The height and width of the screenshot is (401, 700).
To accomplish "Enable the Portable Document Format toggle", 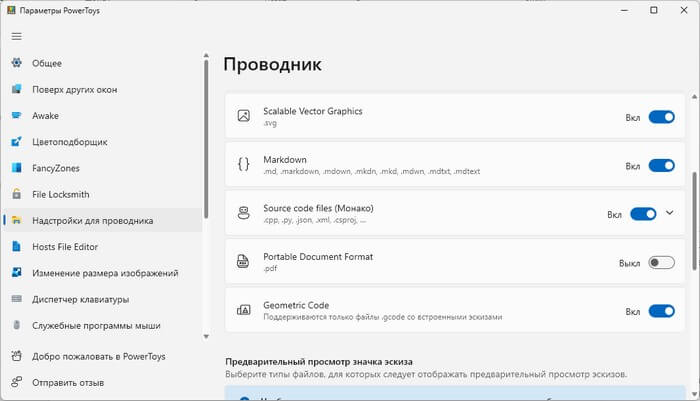I will 662,263.
